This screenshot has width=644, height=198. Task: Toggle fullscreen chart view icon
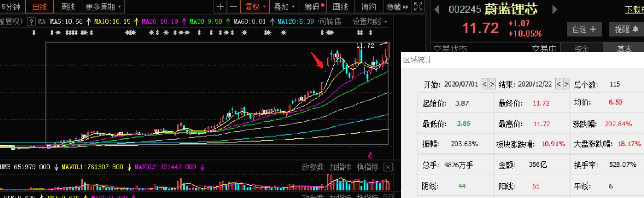418,7
